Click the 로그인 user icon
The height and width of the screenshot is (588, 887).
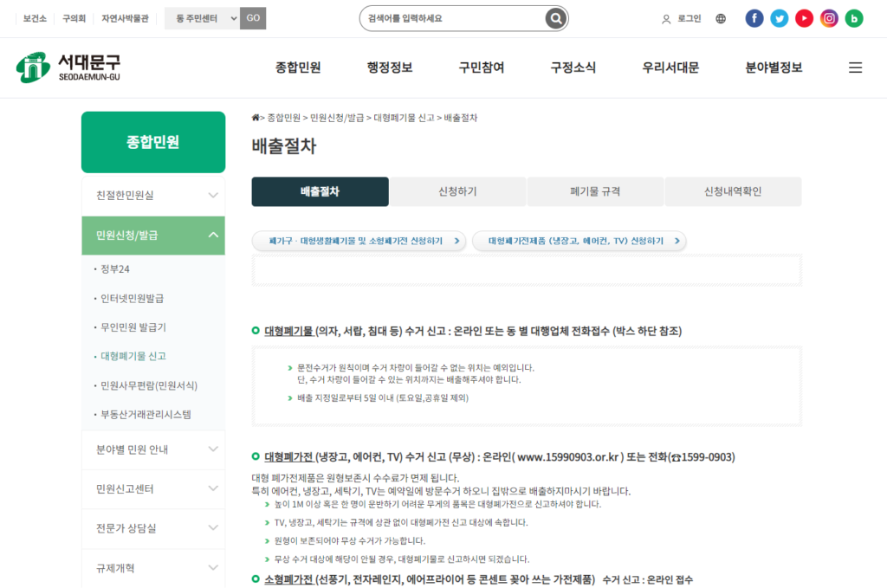pyautogui.click(x=666, y=19)
